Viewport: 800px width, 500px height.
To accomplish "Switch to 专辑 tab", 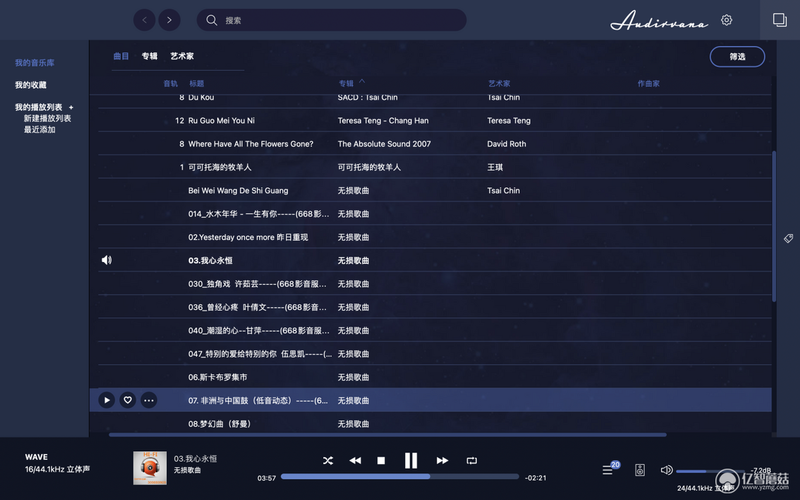I will click(x=149, y=56).
